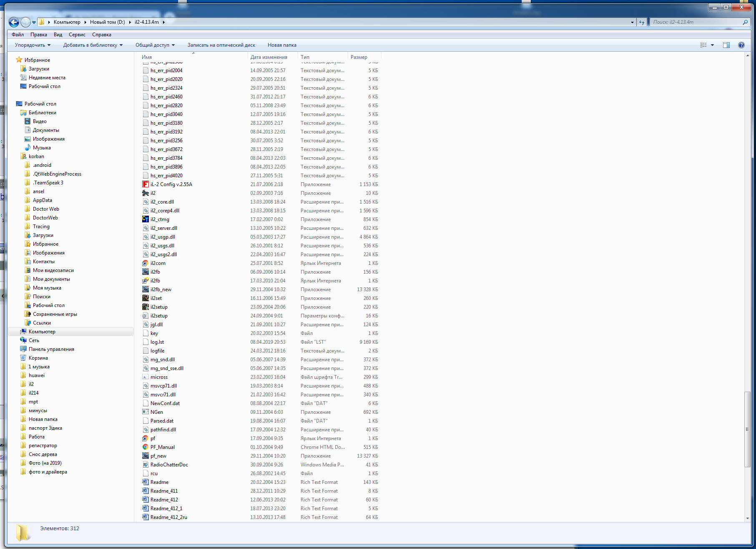Open the Вид menu
The width and height of the screenshot is (756, 549).
coord(58,35)
